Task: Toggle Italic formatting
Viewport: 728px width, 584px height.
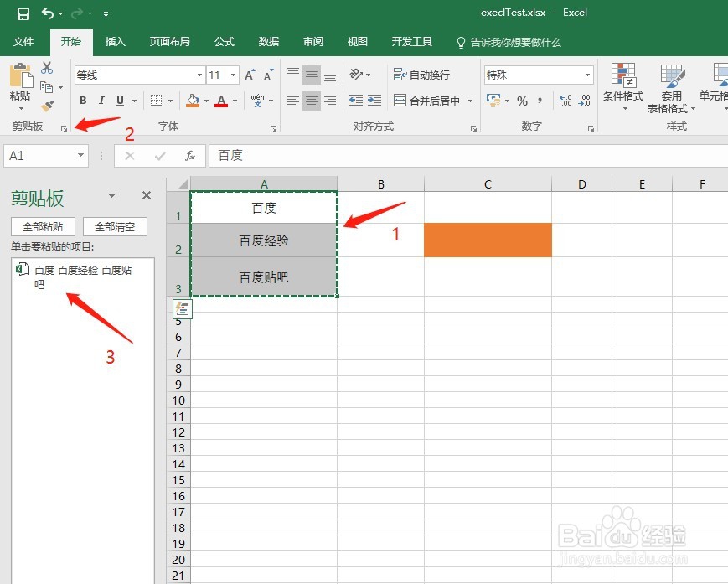Action: pyautogui.click(x=101, y=101)
